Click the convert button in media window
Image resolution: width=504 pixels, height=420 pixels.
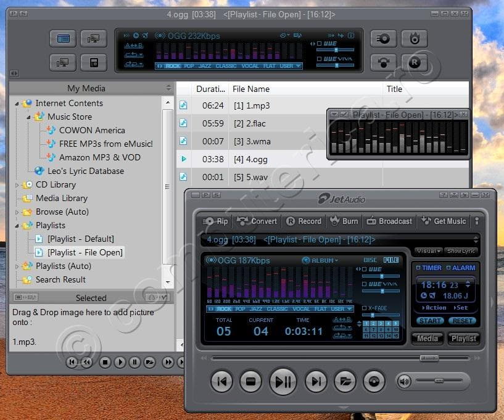point(383,63)
